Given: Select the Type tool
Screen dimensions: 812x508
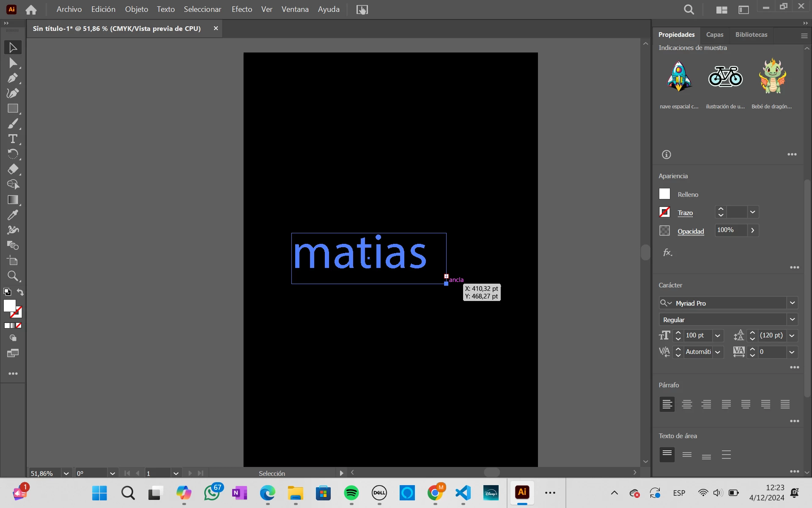Looking at the screenshot, I should [13, 139].
